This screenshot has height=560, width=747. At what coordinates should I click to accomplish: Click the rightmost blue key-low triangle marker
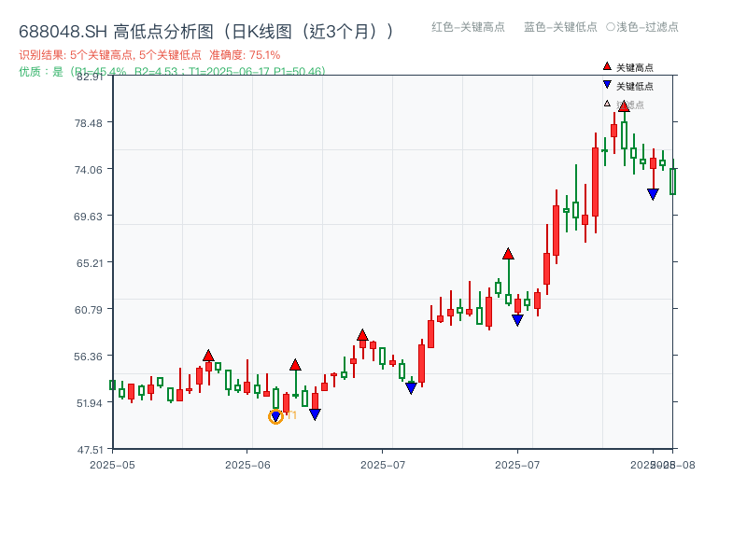652,192
